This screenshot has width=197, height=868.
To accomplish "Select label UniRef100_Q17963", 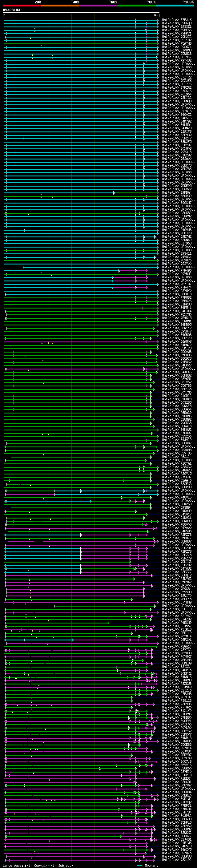I will (x=177, y=243).
